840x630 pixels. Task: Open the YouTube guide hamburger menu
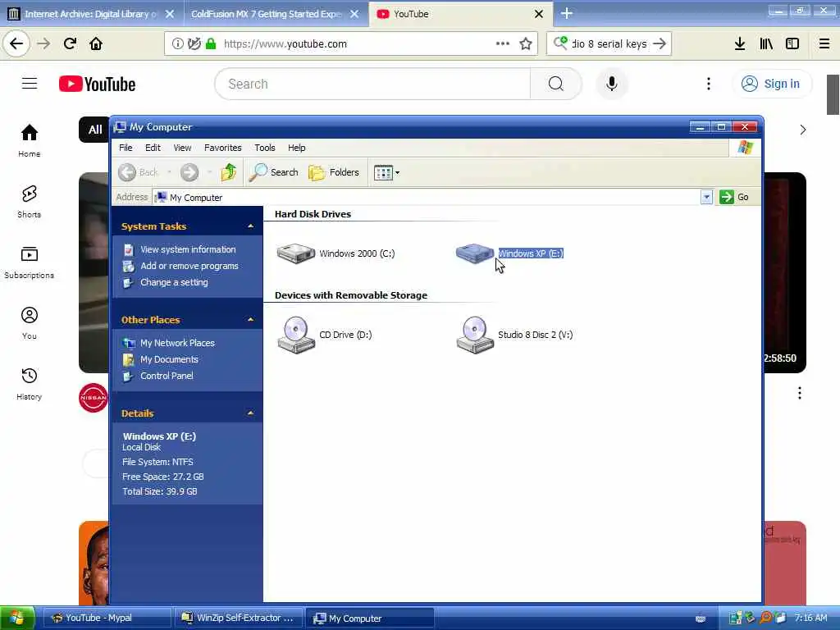click(30, 84)
